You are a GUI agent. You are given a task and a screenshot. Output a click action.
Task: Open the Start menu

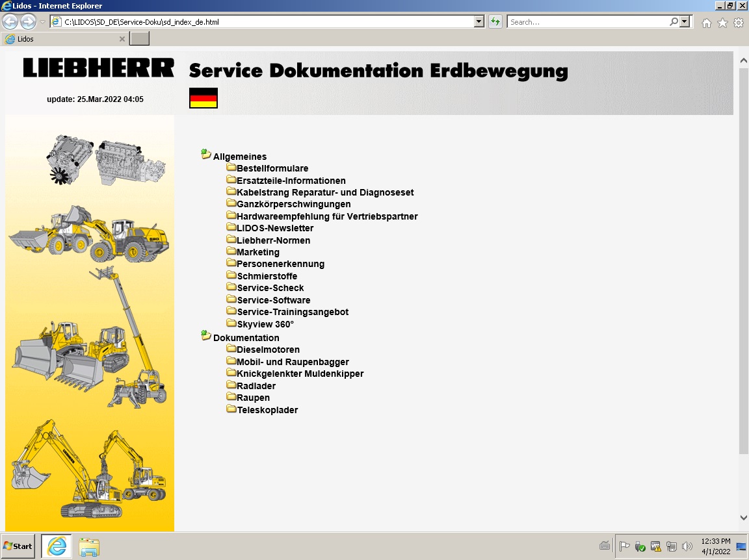point(18,546)
